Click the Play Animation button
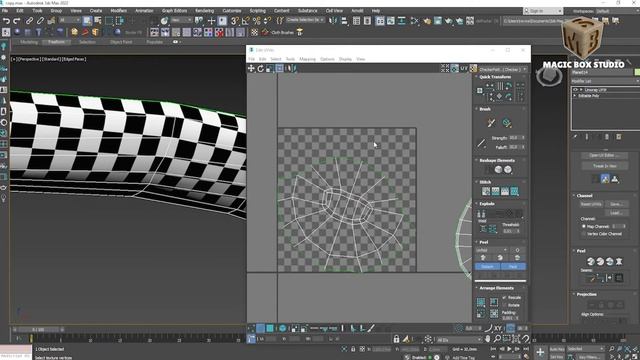The width and height of the screenshot is (640, 360). click(509, 349)
